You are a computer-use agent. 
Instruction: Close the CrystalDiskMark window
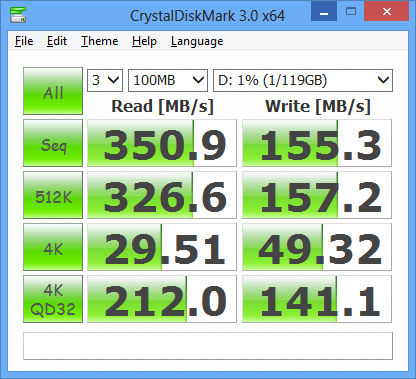(387, 11)
